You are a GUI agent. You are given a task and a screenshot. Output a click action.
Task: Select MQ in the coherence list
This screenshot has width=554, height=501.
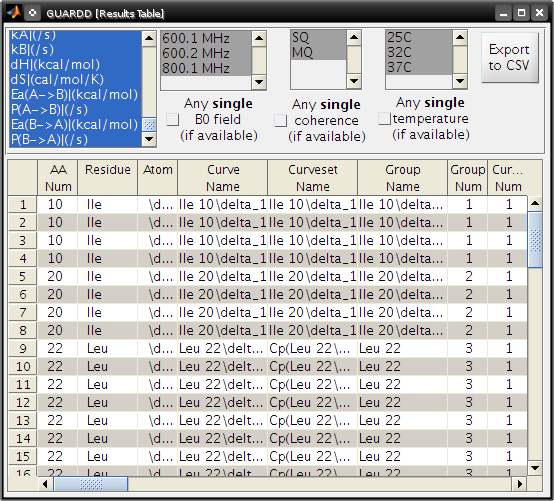point(318,52)
